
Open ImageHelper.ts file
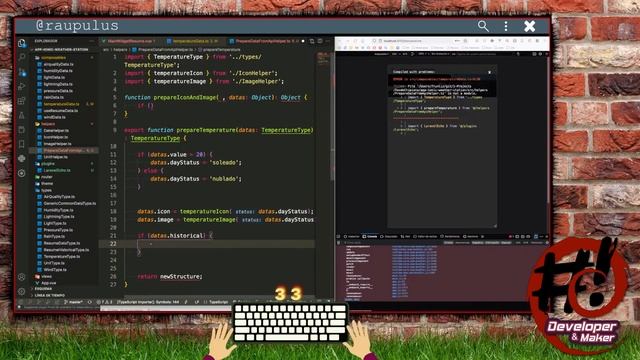pos(58,144)
